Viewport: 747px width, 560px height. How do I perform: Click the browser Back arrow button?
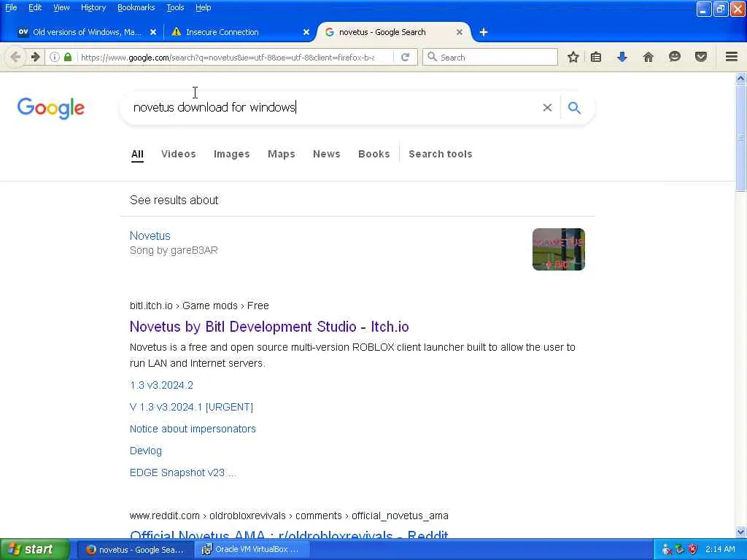[x=15, y=57]
